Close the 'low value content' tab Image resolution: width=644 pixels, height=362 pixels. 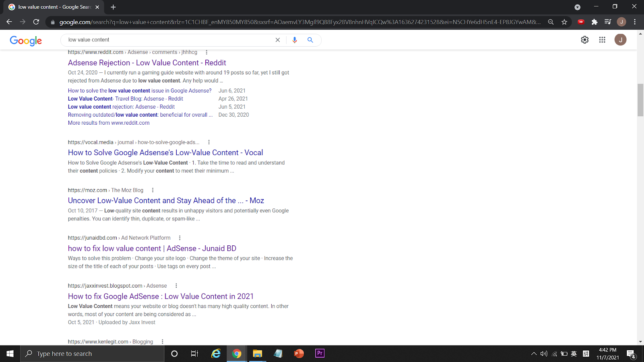click(x=97, y=7)
